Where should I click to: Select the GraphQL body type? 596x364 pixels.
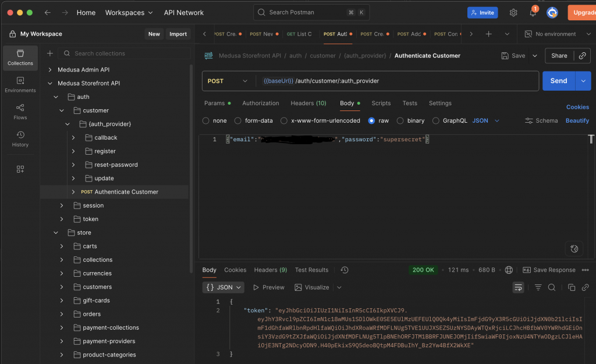(435, 121)
